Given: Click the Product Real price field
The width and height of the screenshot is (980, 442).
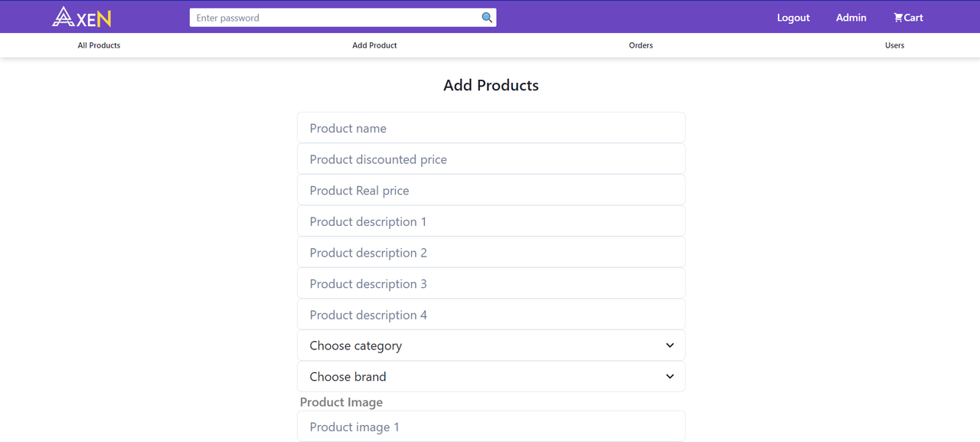Looking at the screenshot, I should pos(491,191).
